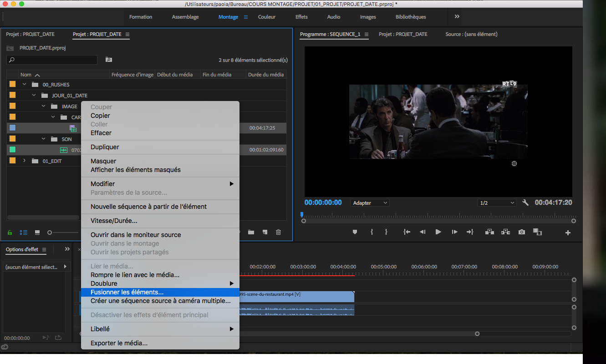Select Nouvelle séquence à partir de l'élément
This screenshot has height=364, width=606.
pyautogui.click(x=160, y=207)
